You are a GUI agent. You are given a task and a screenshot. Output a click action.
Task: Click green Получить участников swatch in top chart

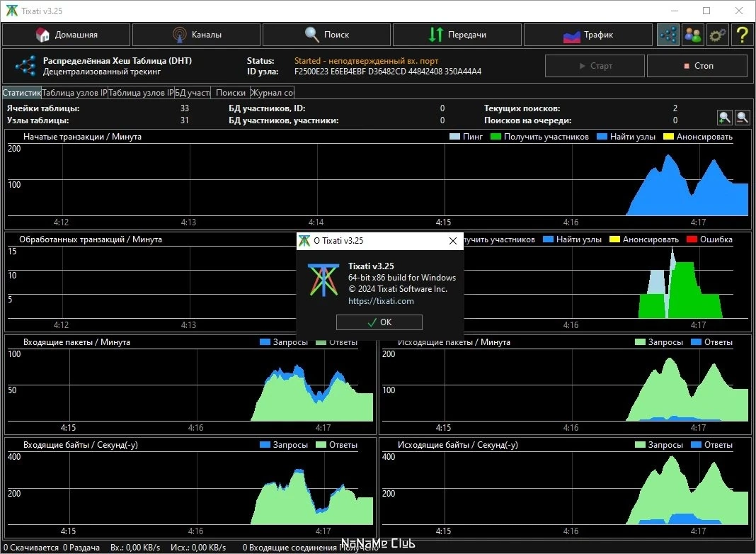click(x=496, y=137)
